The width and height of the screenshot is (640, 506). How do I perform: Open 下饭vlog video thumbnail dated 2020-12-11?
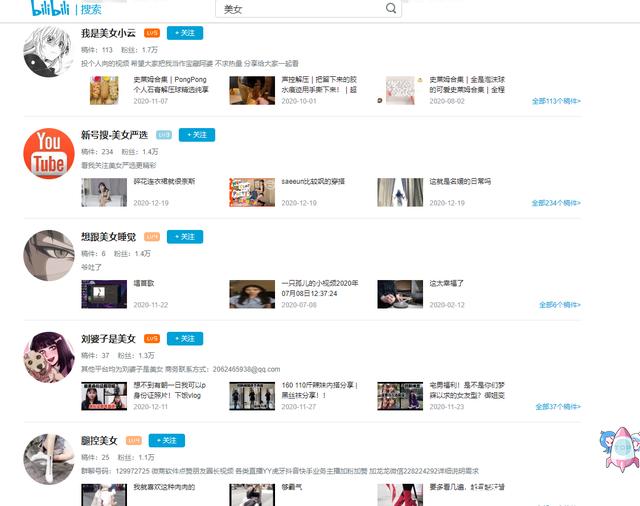[x=104, y=396]
